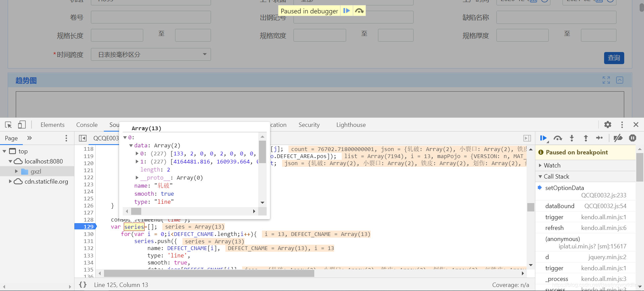Select the inspect element picker icon
Viewport: 644px width, 291px height.
[x=8, y=125]
